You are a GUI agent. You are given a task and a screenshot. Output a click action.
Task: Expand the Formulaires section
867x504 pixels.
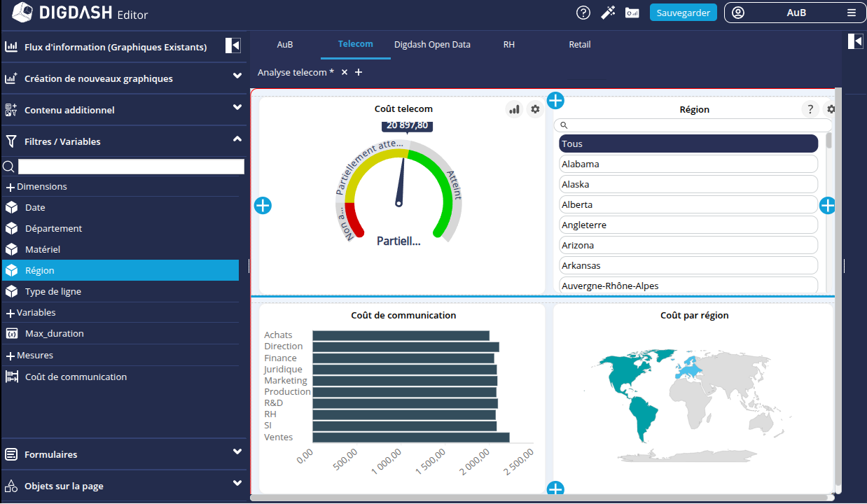[237, 452]
